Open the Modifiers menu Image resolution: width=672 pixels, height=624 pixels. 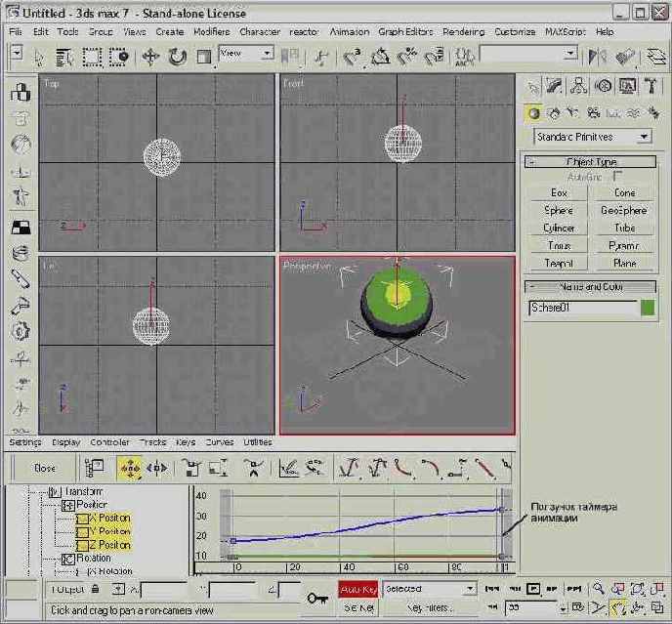coord(211,31)
